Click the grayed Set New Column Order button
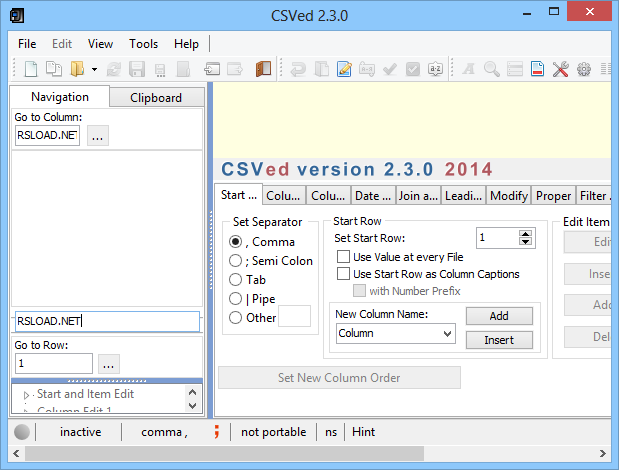 (339, 378)
